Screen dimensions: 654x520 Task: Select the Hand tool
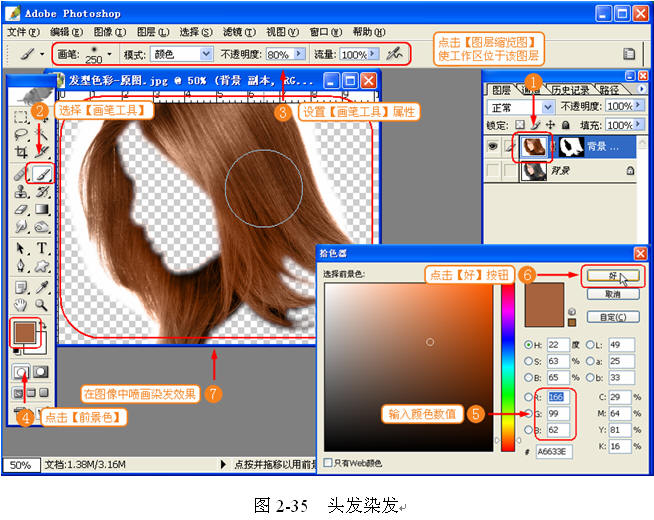pyautogui.click(x=20, y=305)
